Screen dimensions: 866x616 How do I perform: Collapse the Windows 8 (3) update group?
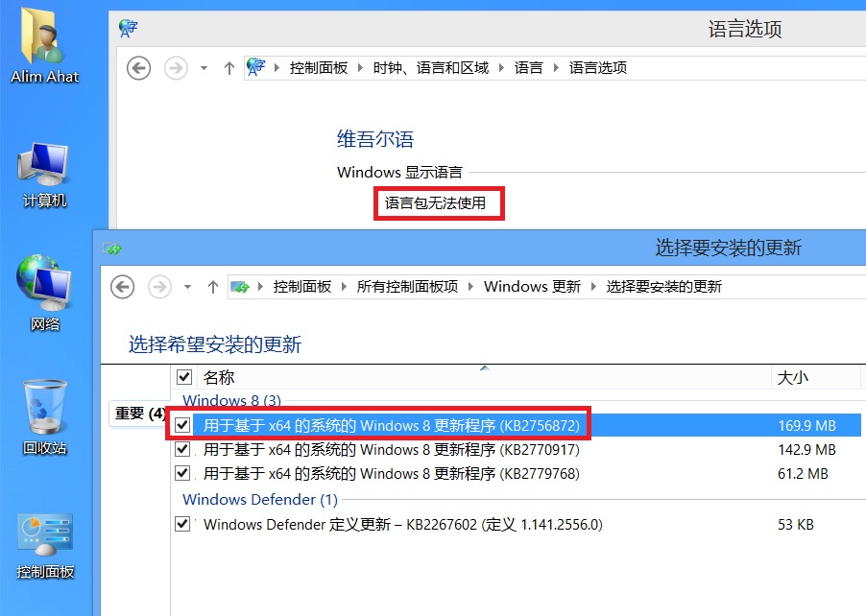231,400
